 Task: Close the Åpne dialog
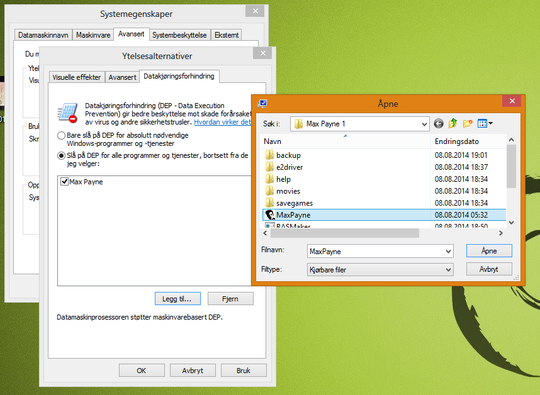[512, 101]
